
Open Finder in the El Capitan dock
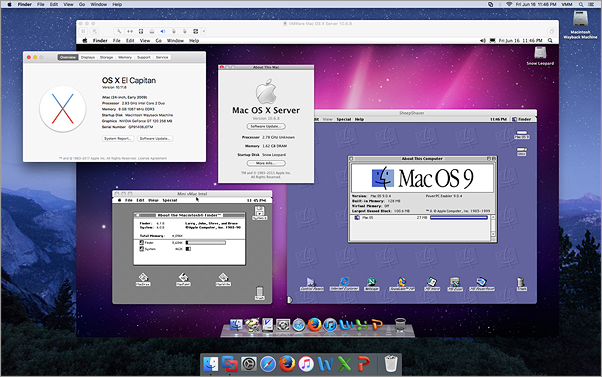coord(211,364)
